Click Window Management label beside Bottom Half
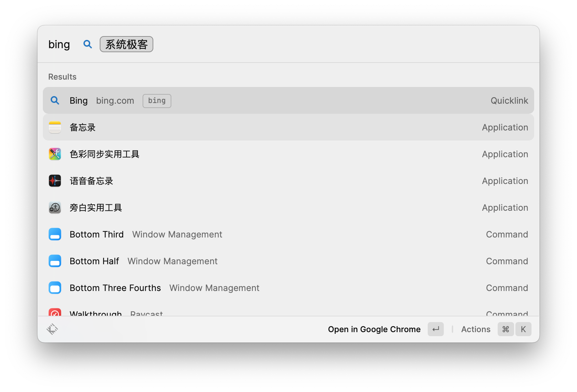This screenshot has height=392, width=577. [x=172, y=261]
